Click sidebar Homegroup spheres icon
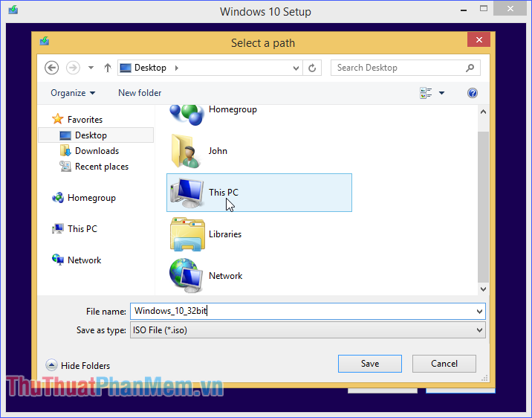 (58, 198)
